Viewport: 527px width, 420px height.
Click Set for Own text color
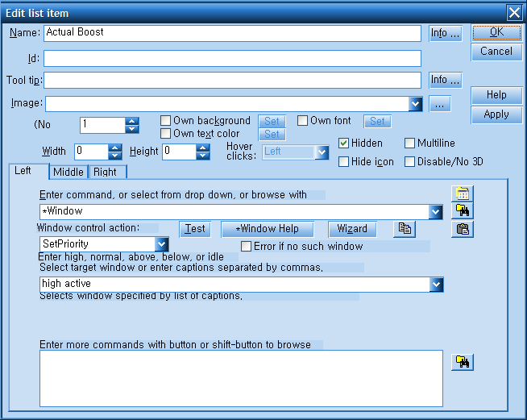(x=272, y=134)
